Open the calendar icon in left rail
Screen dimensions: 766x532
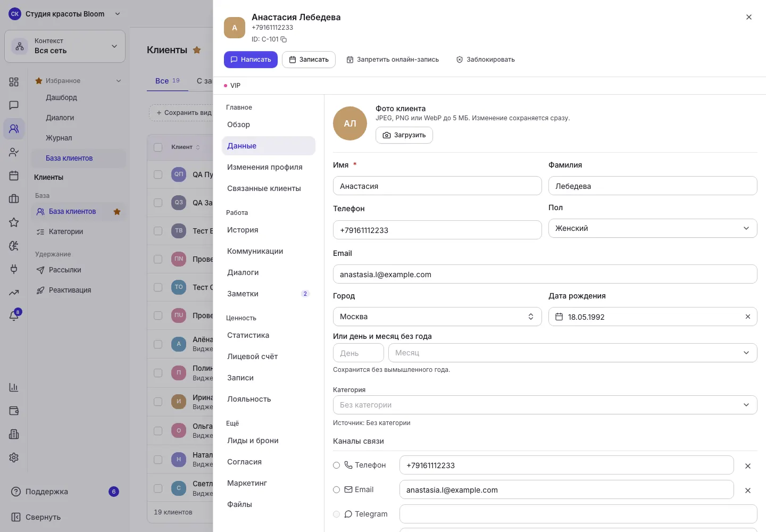pos(14,176)
